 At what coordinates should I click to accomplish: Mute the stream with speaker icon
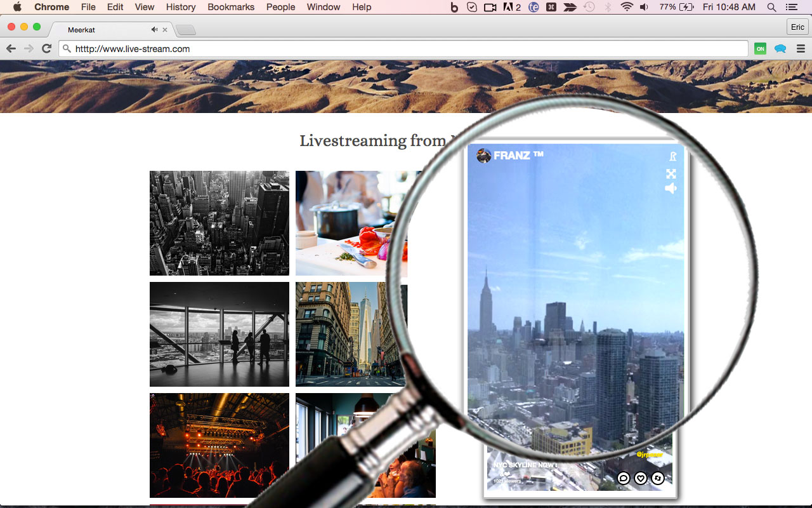point(671,189)
